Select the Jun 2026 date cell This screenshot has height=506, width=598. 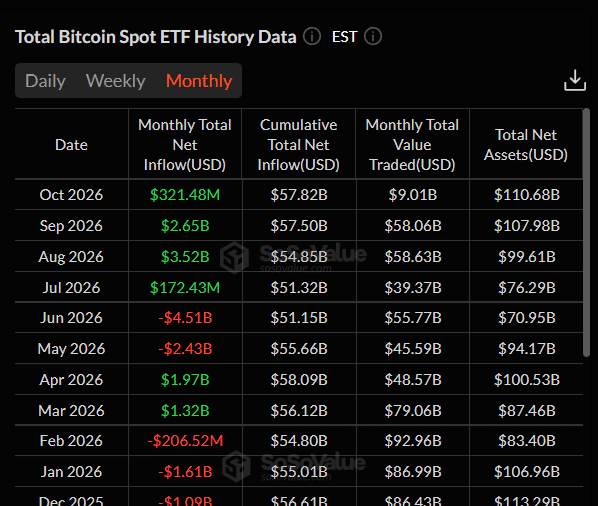pyautogui.click(x=71, y=318)
